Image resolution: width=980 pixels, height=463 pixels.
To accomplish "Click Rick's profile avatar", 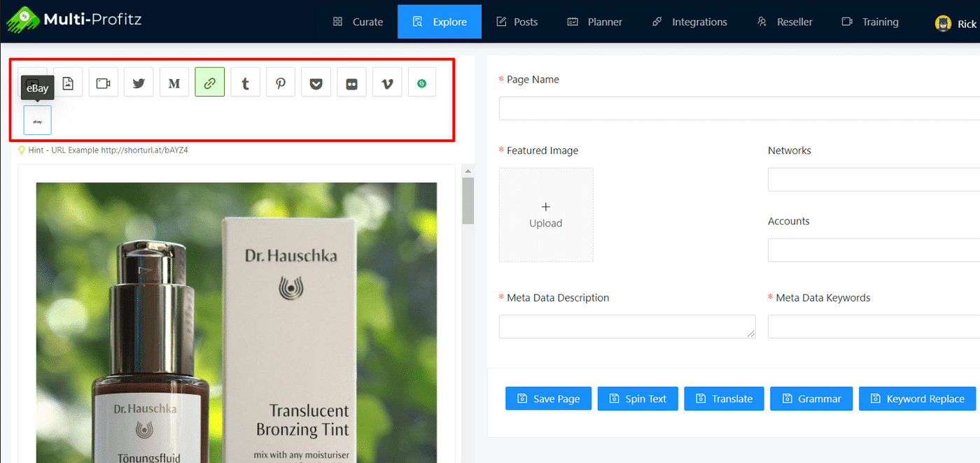I will [x=943, y=23].
